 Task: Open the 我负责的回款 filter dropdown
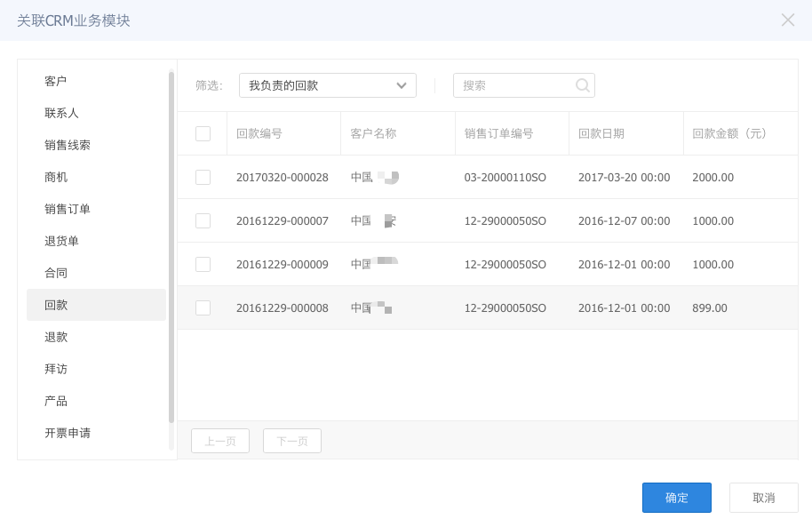(x=327, y=85)
